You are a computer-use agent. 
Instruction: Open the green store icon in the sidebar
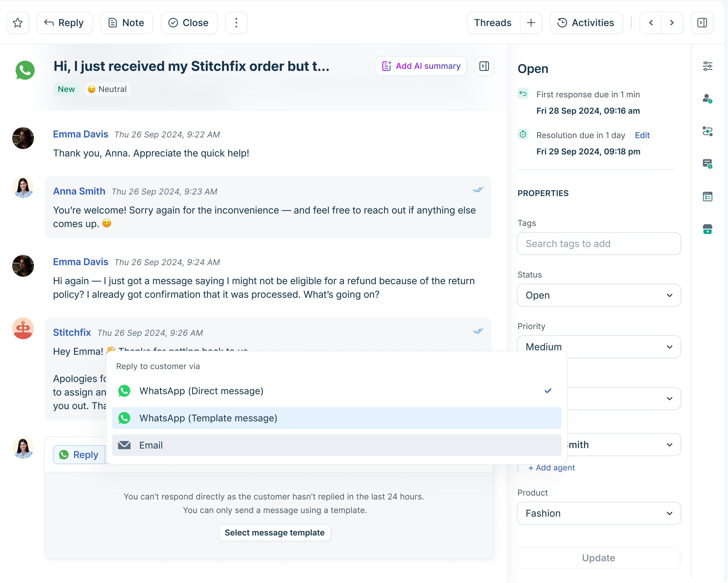tap(707, 229)
